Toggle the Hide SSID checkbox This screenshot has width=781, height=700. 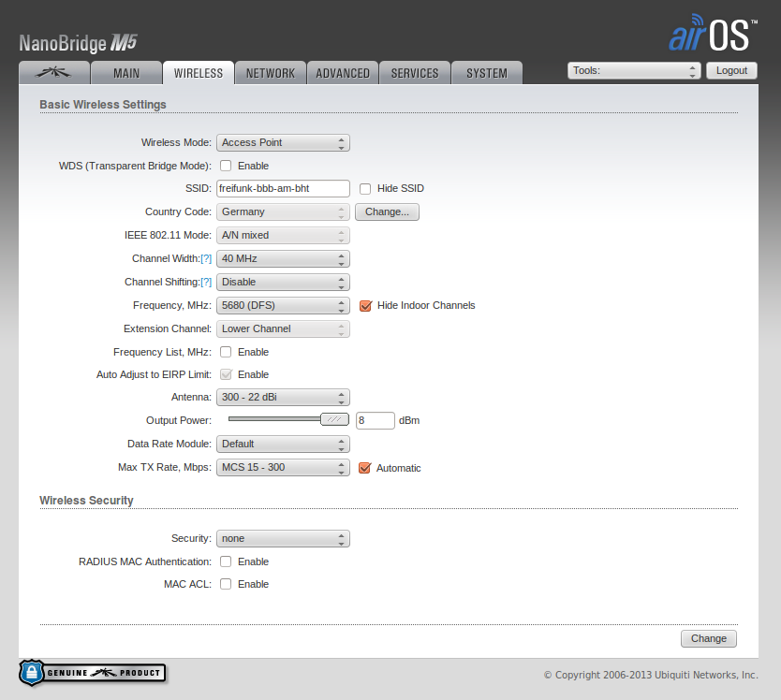click(x=365, y=188)
